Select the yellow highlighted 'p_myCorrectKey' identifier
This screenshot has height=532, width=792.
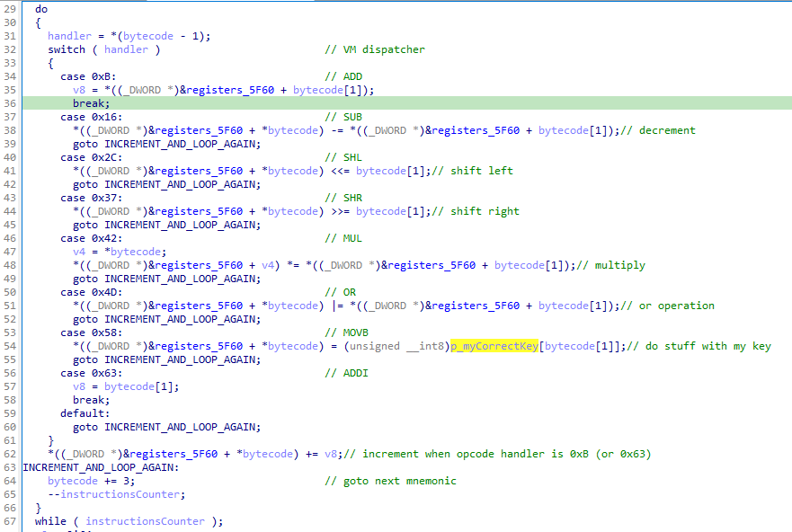click(x=494, y=346)
